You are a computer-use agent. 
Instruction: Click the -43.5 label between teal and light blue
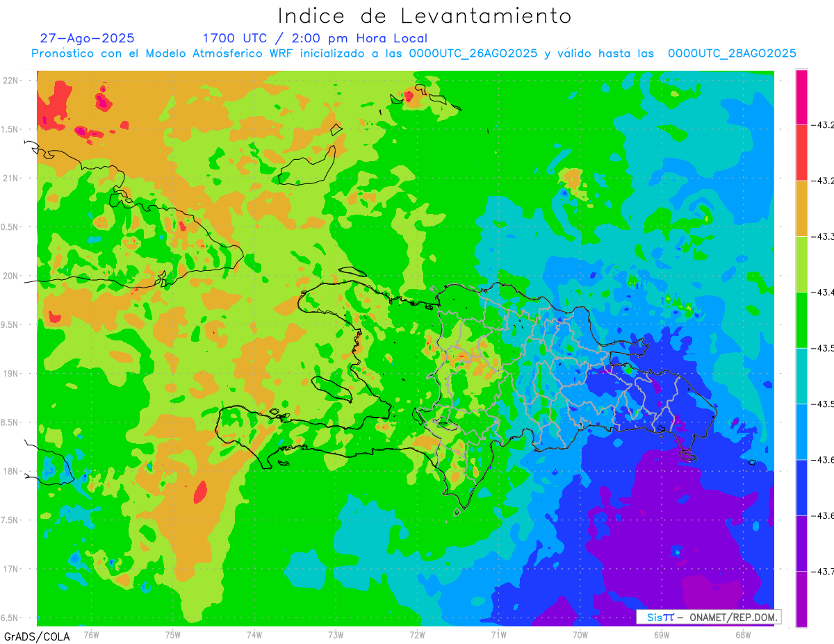coord(823,404)
